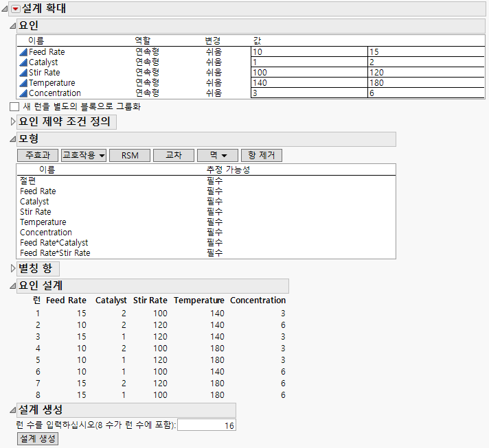
Task: Select the Feed Rate name in factors table
Action: click(x=47, y=52)
